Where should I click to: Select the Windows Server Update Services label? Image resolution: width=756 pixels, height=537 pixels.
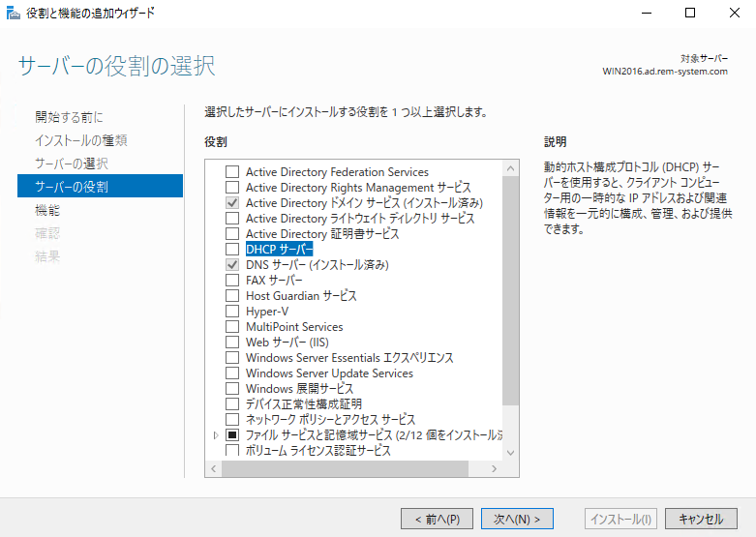329,373
